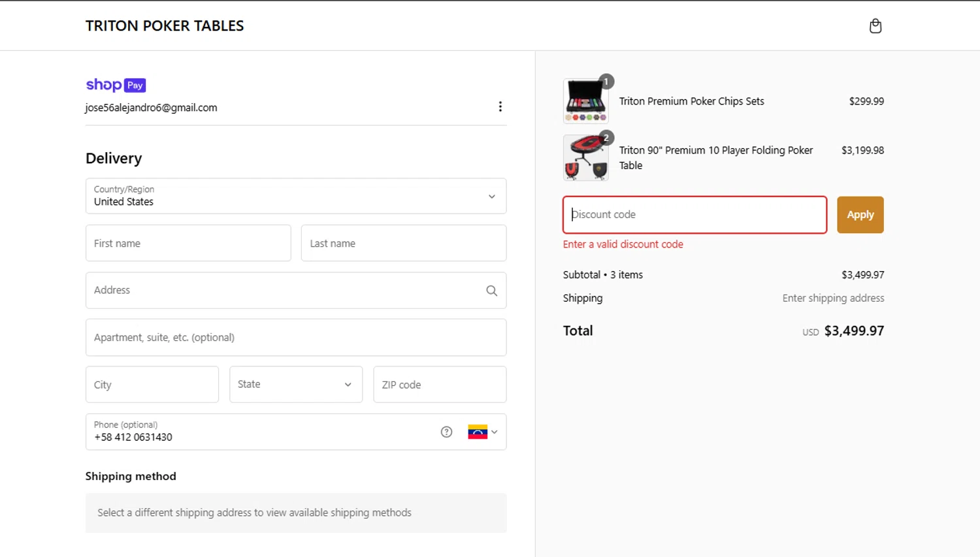980x557 pixels.
Task: Click the Poker Chips Sets product thumbnail
Action: (x=586, y=101)
